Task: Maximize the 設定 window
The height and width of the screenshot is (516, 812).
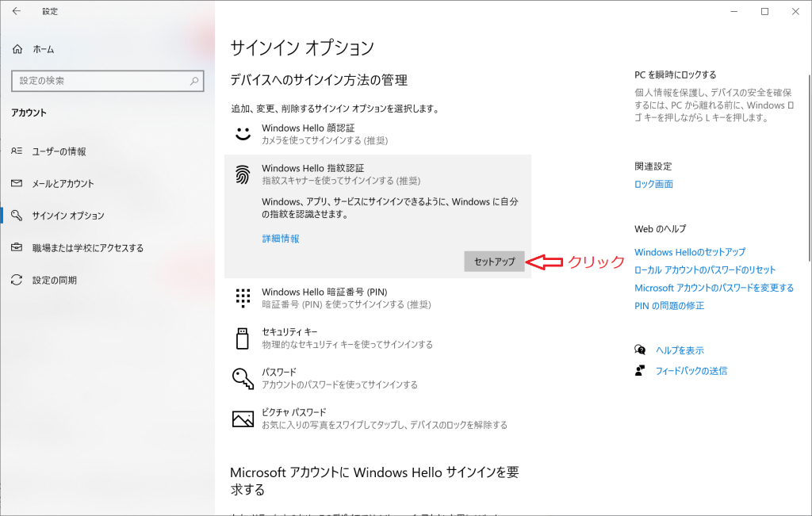Action: (x=765, y=11)
